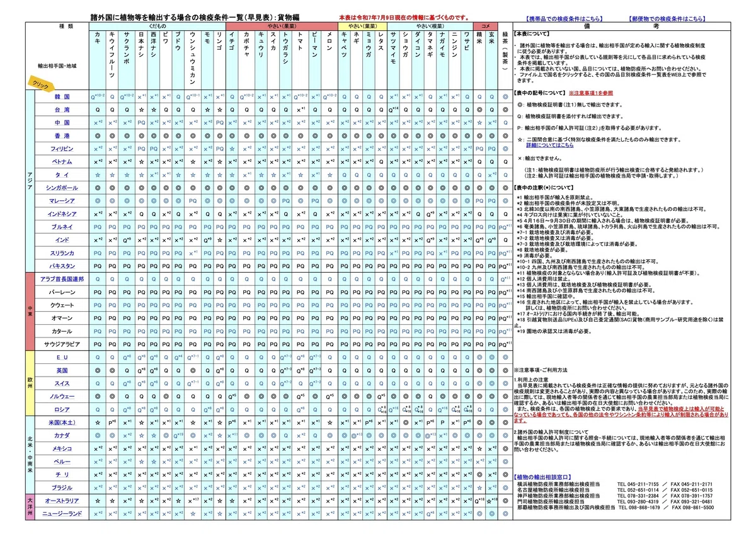Open the ノルウェー country link
This screenshot has width=756, height=534.
(62, 396)
